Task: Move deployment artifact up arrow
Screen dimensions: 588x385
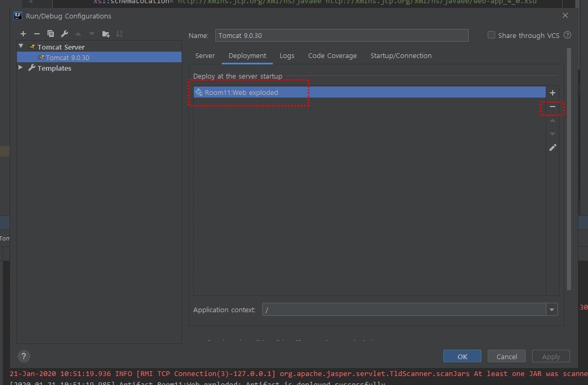Action: (553, 121)
